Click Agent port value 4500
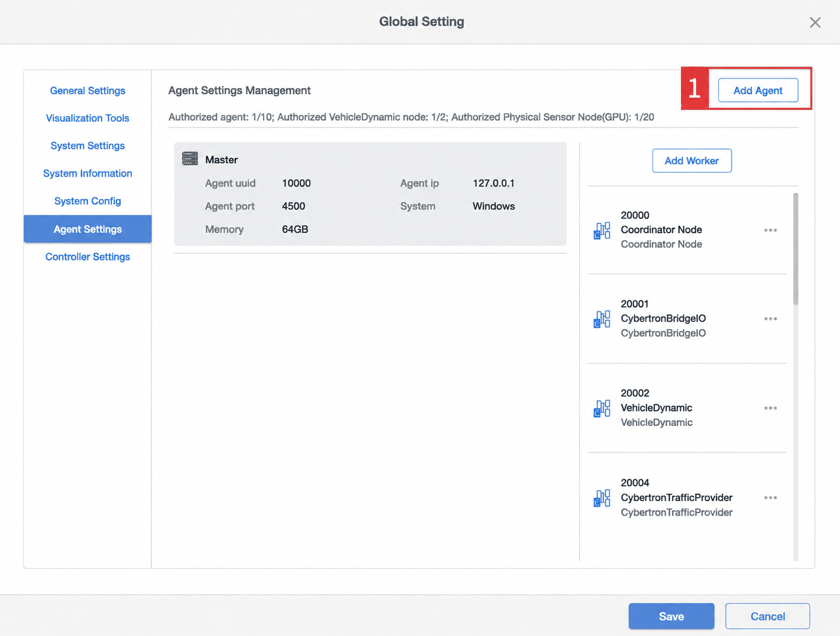This screenshot has width=840, height=636. [294, 206]
